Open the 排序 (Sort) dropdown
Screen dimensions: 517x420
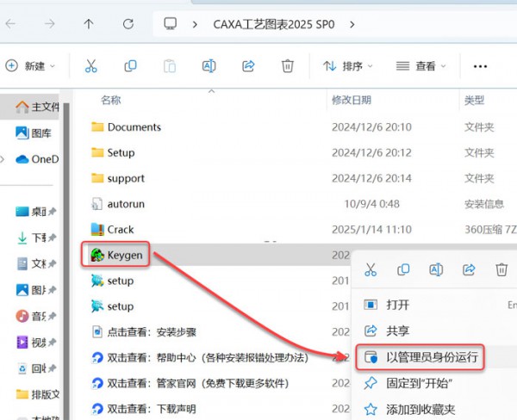pos(347,66)
